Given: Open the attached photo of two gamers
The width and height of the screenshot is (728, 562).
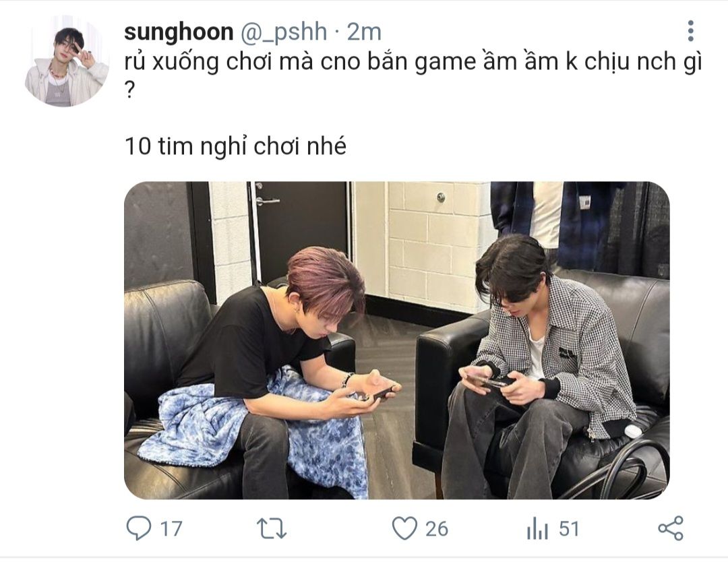Looking at the screenshot, I should 396,340.
